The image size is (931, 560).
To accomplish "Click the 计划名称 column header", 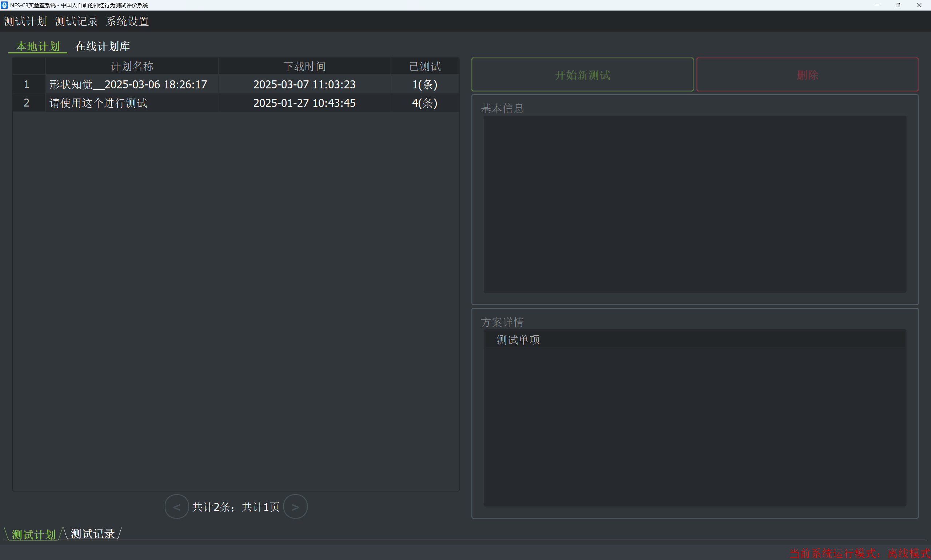I will [132, 67].
